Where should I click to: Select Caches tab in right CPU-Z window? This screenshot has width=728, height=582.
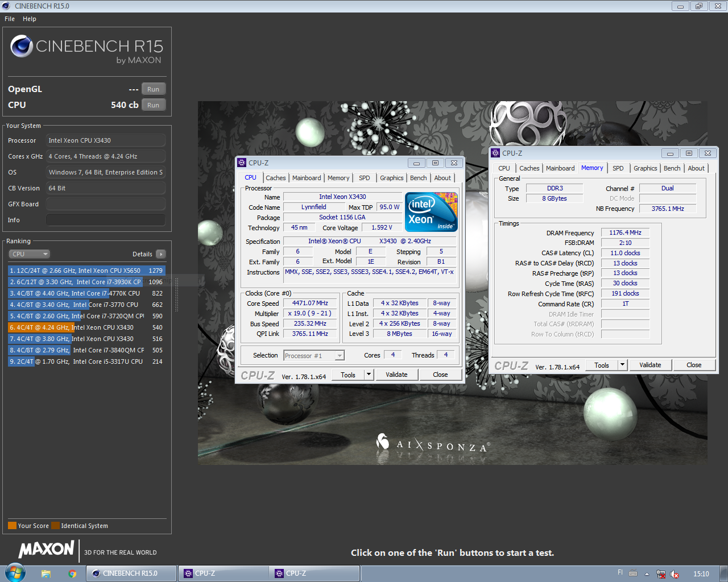(x=530, y=168)
